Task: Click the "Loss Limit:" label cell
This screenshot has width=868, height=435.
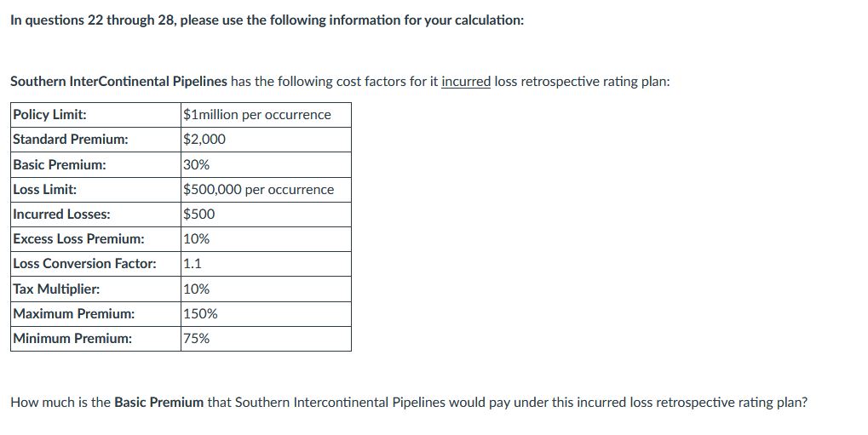Action: coord(45,189)
